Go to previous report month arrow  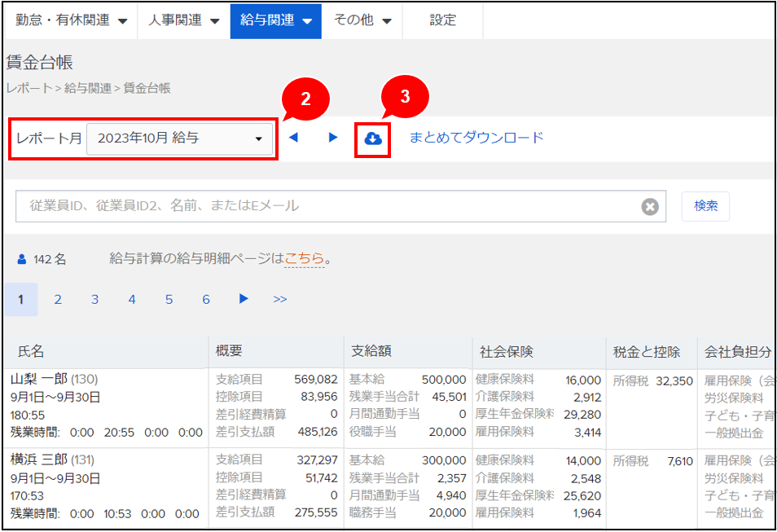[294, 138]
